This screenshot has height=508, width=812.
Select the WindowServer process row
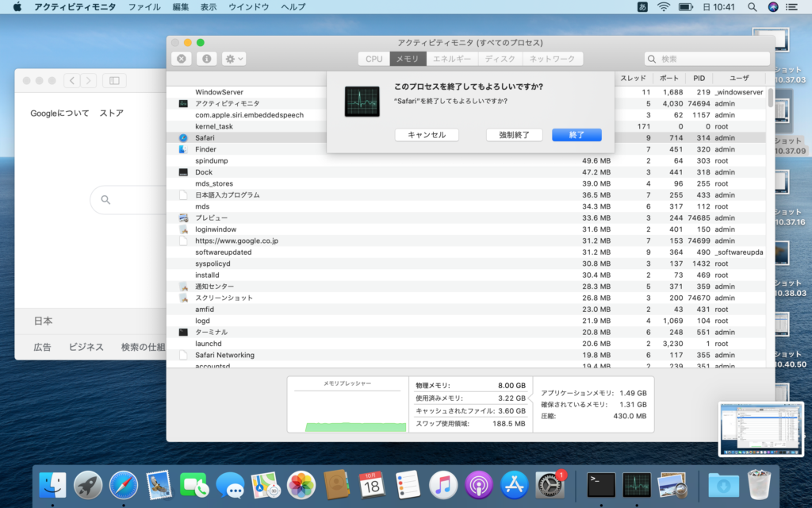click(x=466, y=92)
